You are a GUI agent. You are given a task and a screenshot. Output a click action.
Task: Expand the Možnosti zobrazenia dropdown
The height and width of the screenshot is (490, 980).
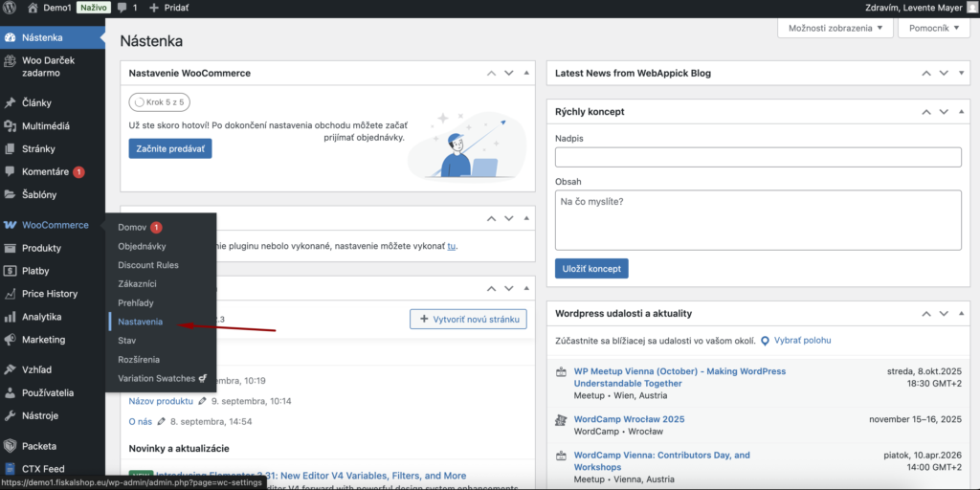click(835, 28)
